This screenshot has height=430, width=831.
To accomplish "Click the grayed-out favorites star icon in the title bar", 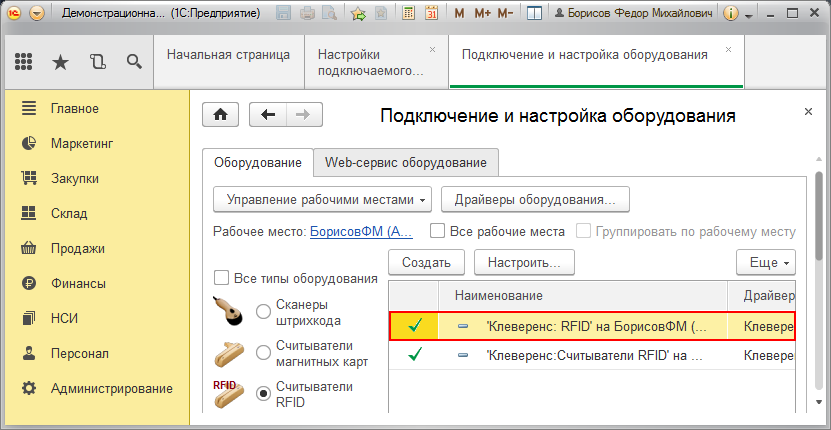I will [x=381, y=14].
